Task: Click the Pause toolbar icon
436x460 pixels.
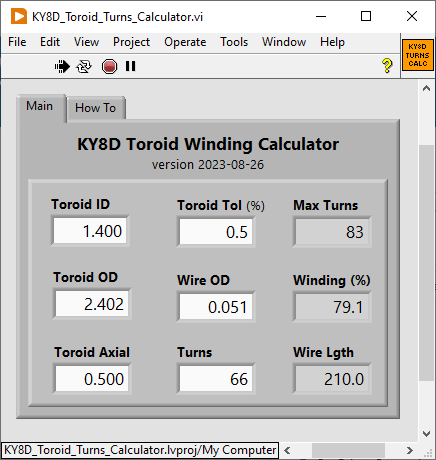Action: [x=130, y=66]
